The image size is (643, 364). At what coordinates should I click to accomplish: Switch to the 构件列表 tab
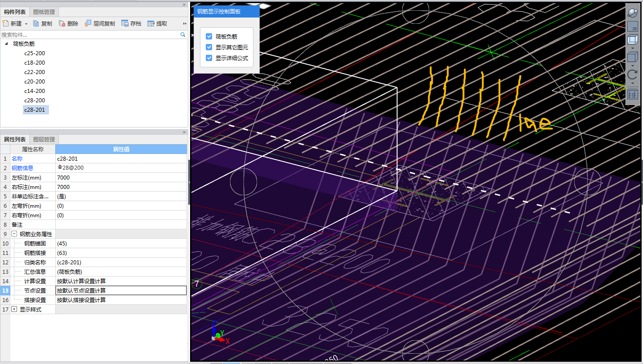tap(15, 12)
